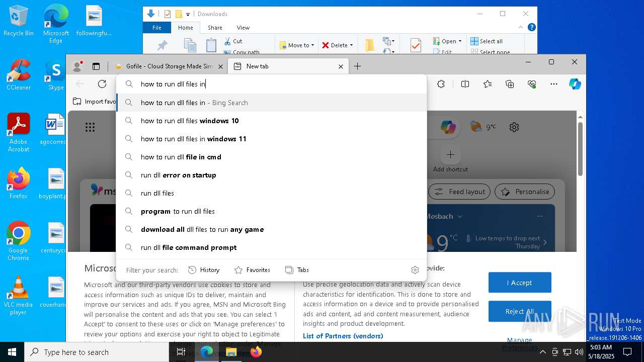This screenshot has width=644, height=362.
Task: Choose suggestion 'how to run dll file in cmd'
Action: pyautogui.click(x=272, y=157)
